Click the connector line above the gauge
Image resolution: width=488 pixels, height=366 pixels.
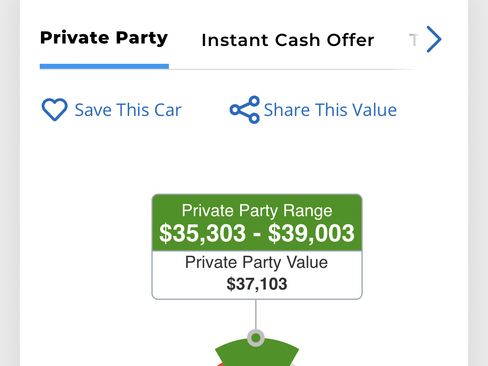(x=256, y=315)
